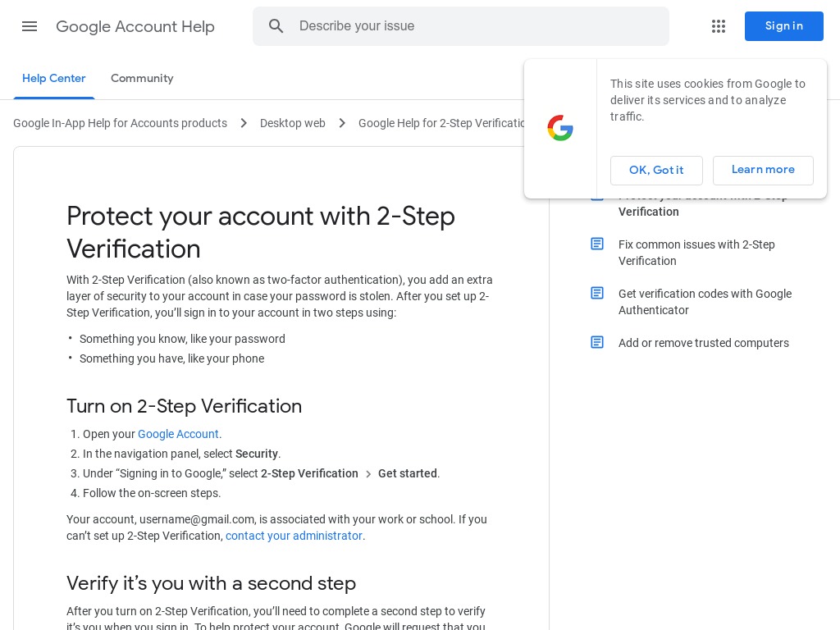The width and height of the screenshot is (840, 630).
Task: Click the Sign in button
Action: click(x=783, y=26)
